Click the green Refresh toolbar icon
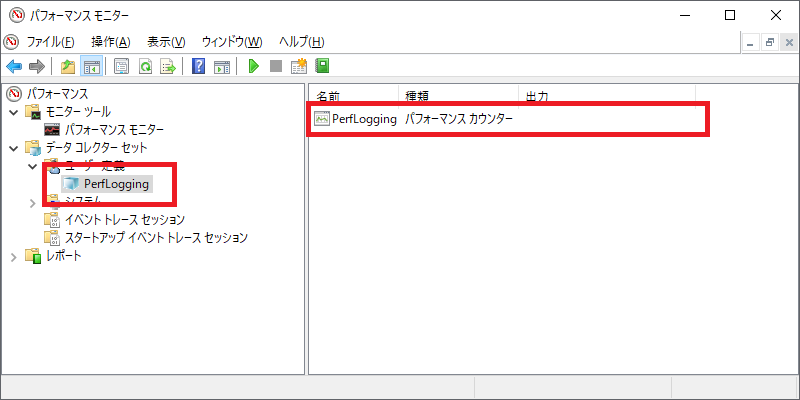This screenshot has height=400, width=800. [x=145, y=67]
